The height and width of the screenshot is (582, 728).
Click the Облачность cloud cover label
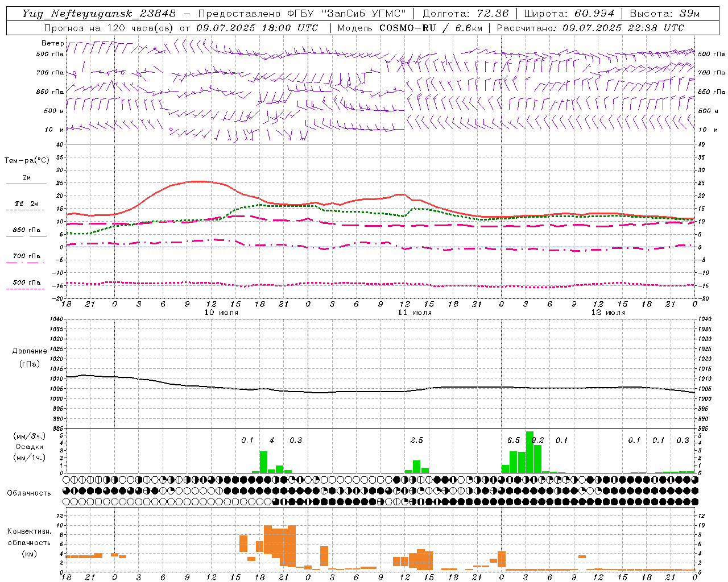tap(29, 493)
